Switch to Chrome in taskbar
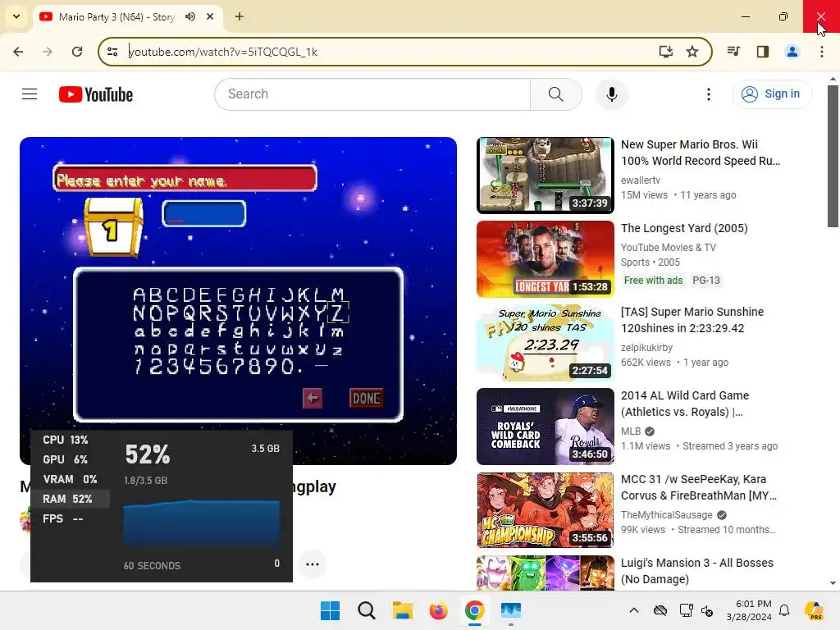The width and height of the screenshot is (840, 630). coord(475,610)
